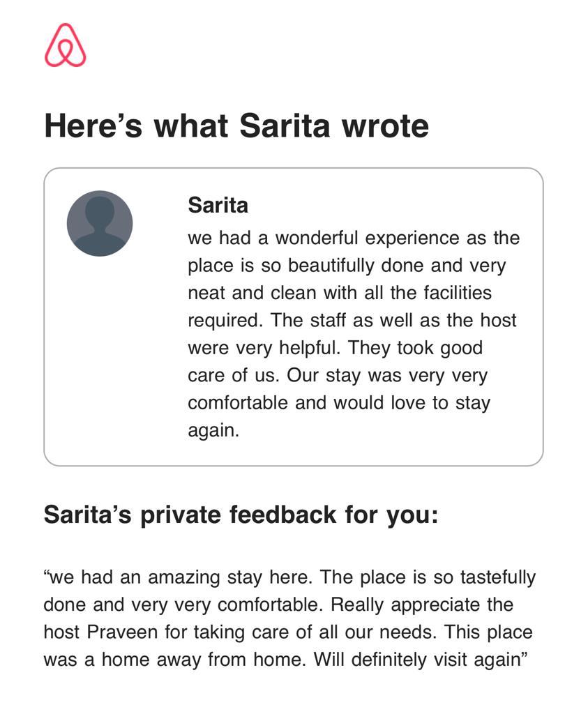Click the phrase tastefully done

(289, 591)
